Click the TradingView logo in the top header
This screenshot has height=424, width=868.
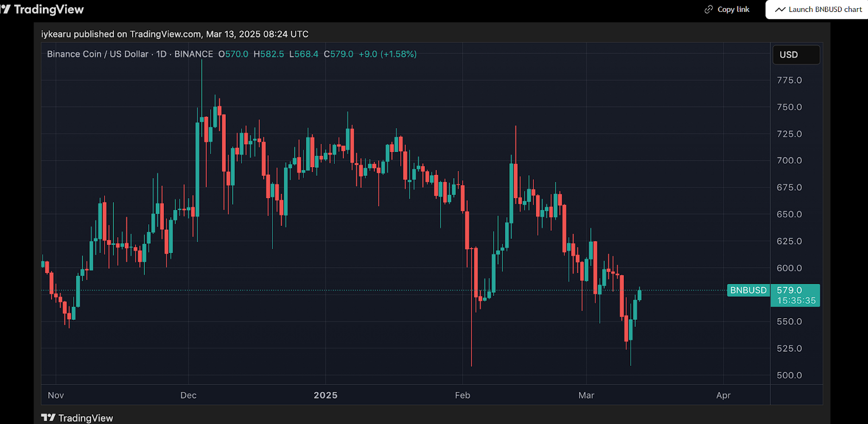click(42, 9)
